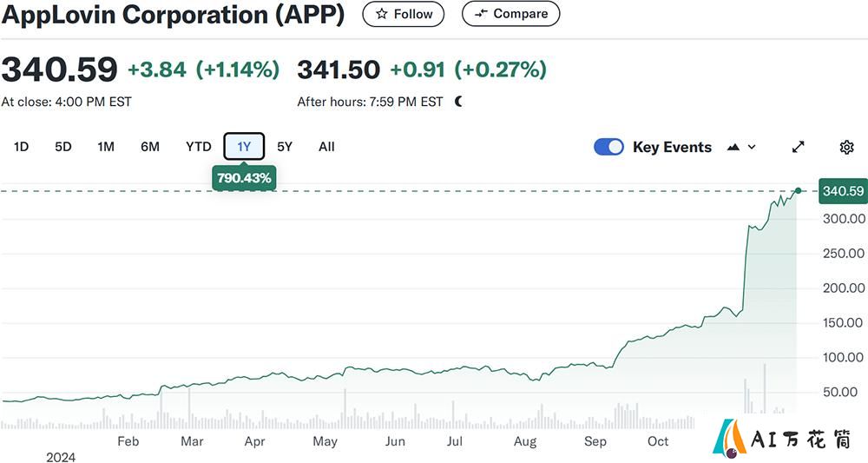Click the 340.59 current price axis label
Viewport: 868px width, 463px height.
click(x=843, y=191)
